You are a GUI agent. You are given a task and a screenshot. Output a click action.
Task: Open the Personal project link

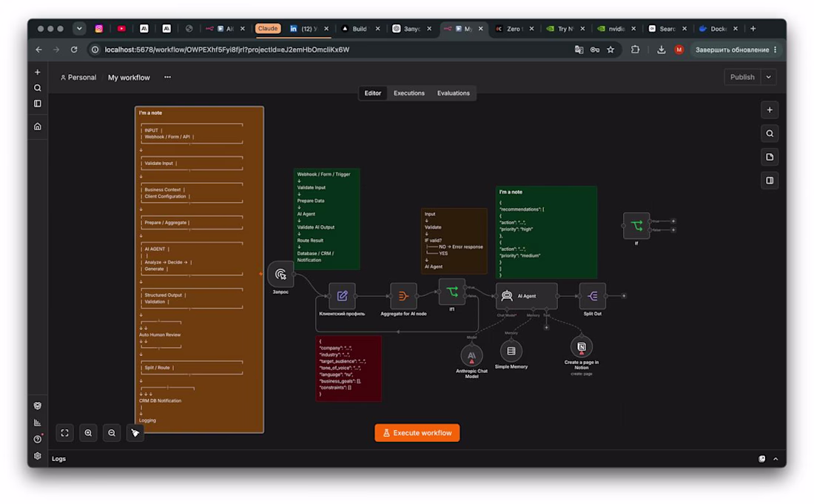point(78,77)
